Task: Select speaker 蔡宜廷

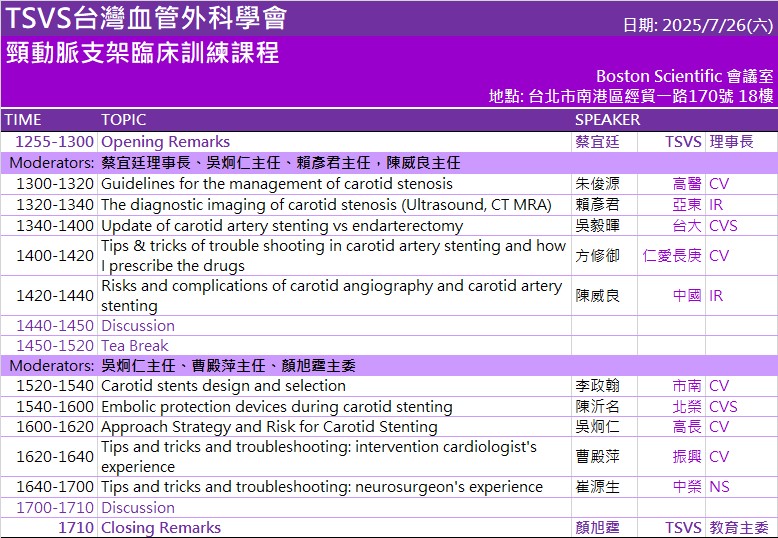Action: [x=597, y=142]
